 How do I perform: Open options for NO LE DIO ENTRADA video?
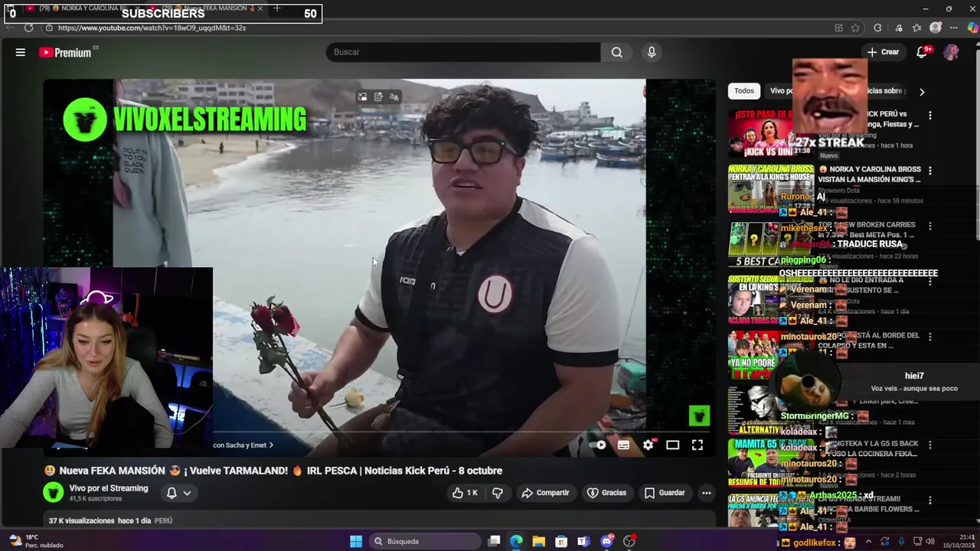[930, 282]
